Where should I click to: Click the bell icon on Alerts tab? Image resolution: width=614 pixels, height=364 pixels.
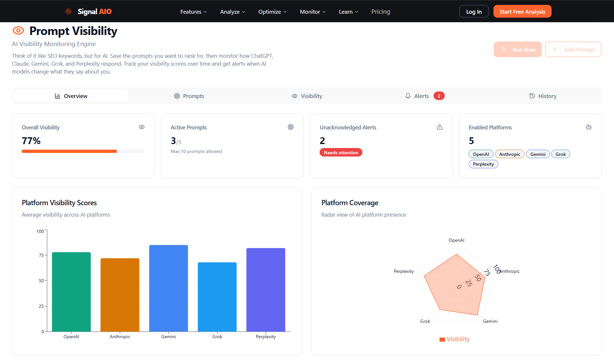tap(408, 96)
